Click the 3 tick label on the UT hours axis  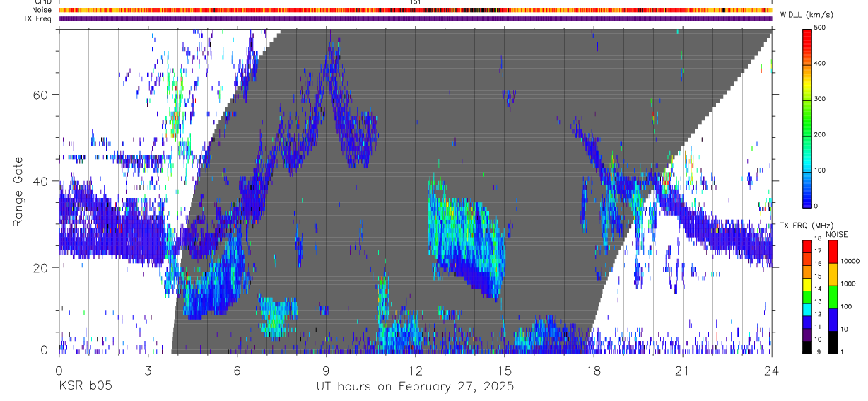coord(148,370)
